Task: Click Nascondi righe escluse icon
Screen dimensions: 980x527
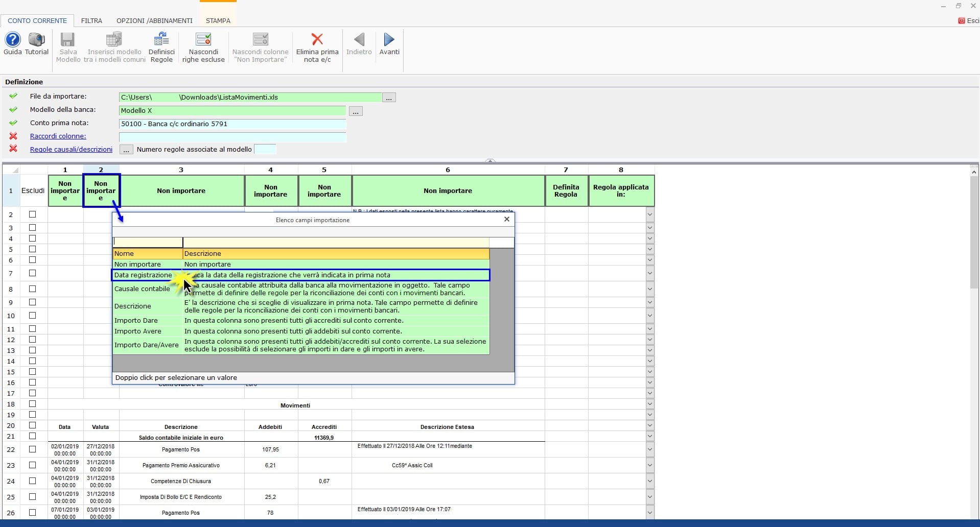Action: tap(203, 40)
